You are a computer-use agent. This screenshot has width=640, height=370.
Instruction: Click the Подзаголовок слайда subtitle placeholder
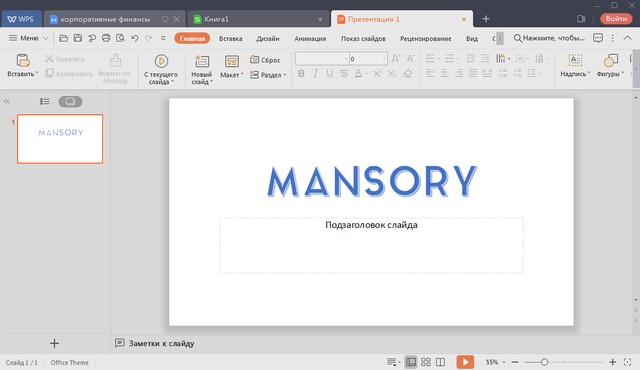tap(371, 245)
